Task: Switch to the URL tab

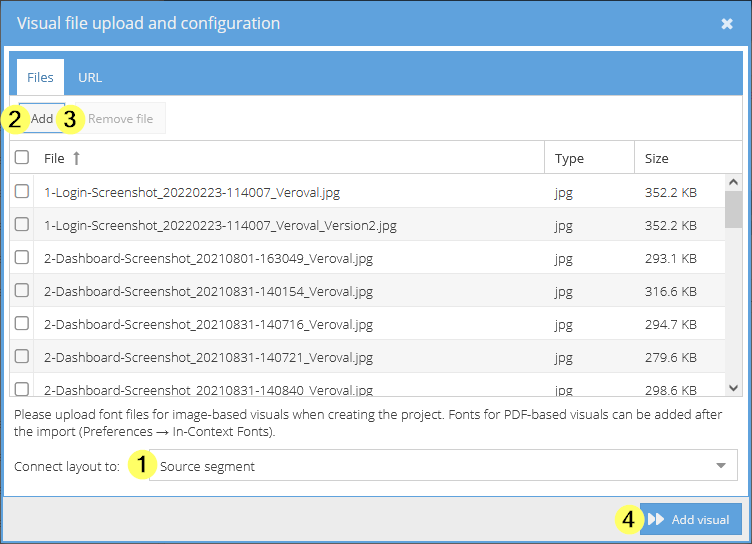Action: [x=90, y=77]
